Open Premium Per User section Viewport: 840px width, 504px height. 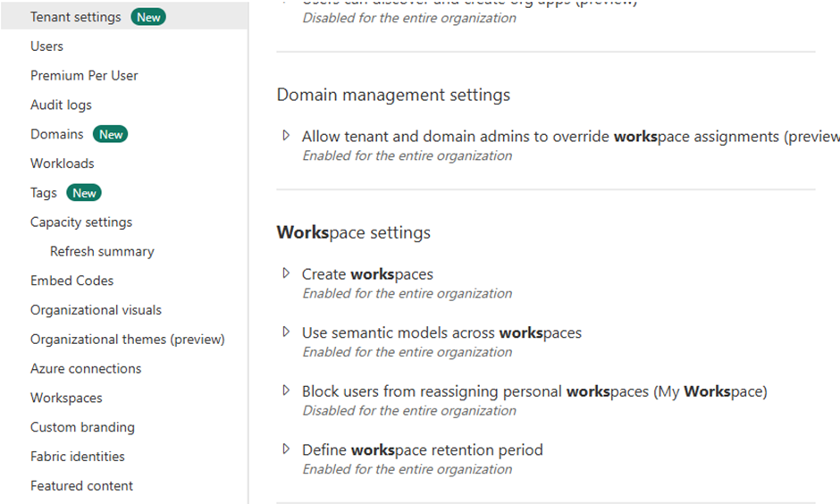pos(84,75)
